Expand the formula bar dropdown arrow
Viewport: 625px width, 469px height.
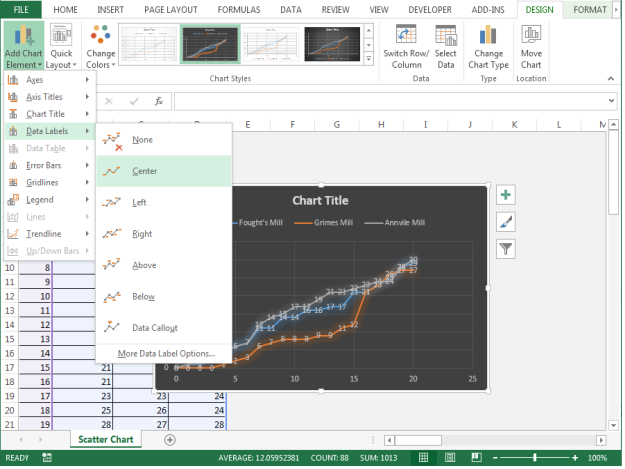click(x=611, y=101)
